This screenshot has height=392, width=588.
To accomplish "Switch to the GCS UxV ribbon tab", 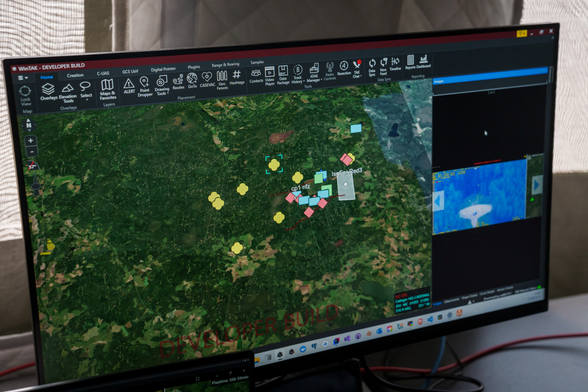I will pyautogui.click(x=130, y=71).
